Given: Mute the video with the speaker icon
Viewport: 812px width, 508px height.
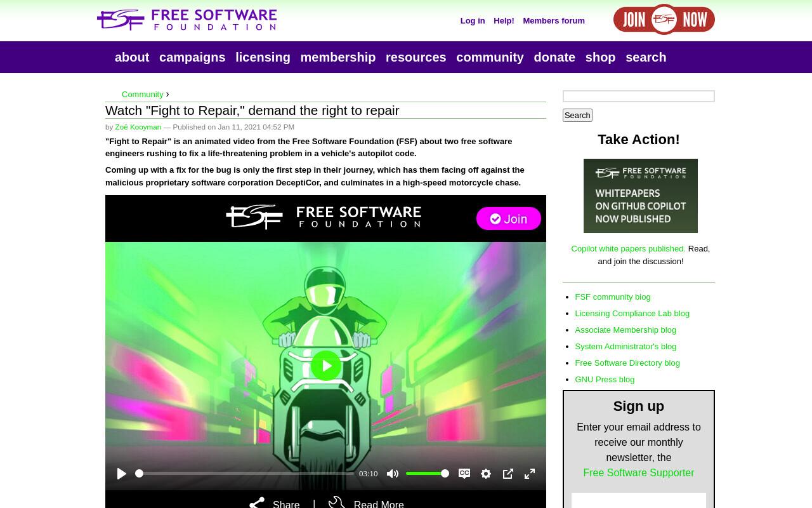Looking at the screenshot, I should [x=393, y=474].
